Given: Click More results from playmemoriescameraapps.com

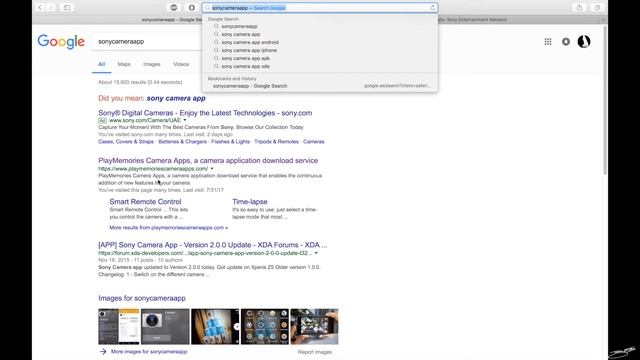Looking at the screenshot, I should pyautogui.click(x=168, y=227).
